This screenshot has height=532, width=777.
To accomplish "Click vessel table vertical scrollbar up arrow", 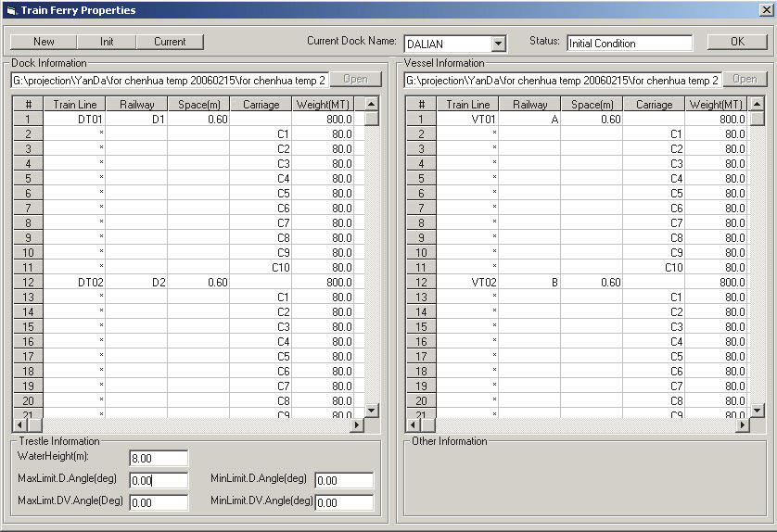I will (x=757, y=104).
